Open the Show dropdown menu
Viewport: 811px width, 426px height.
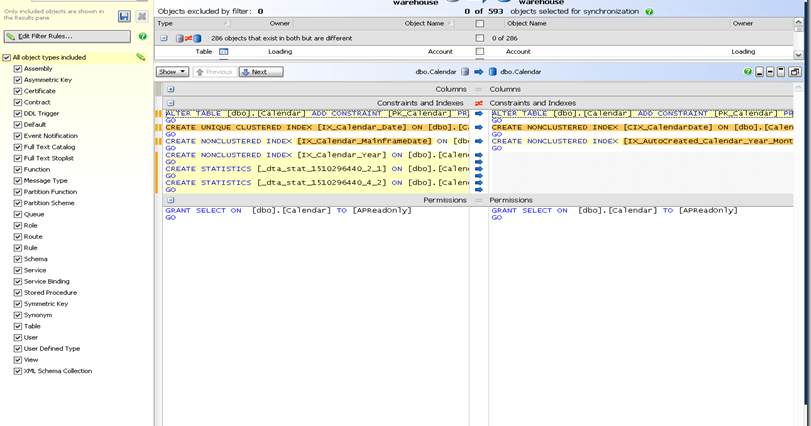172,72
